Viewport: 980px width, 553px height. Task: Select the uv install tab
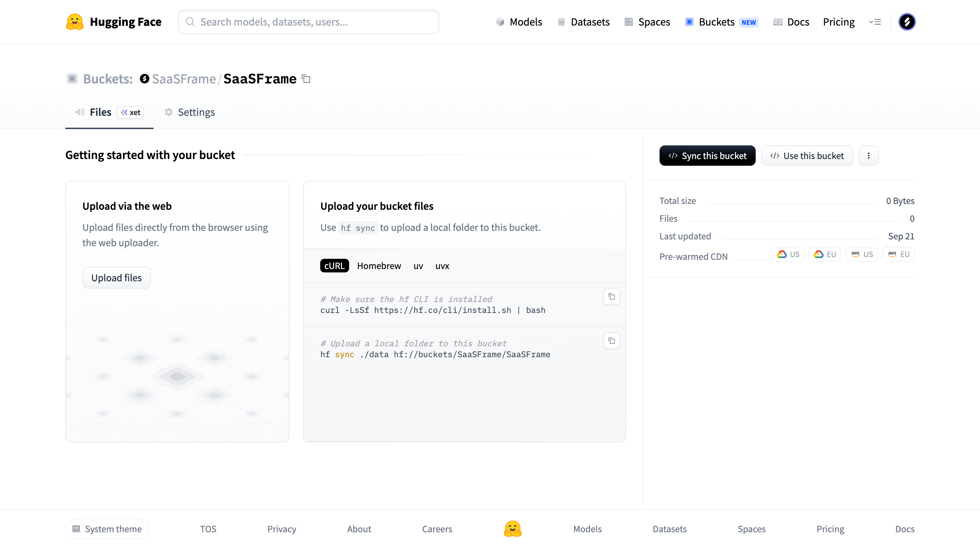point(418,266)
